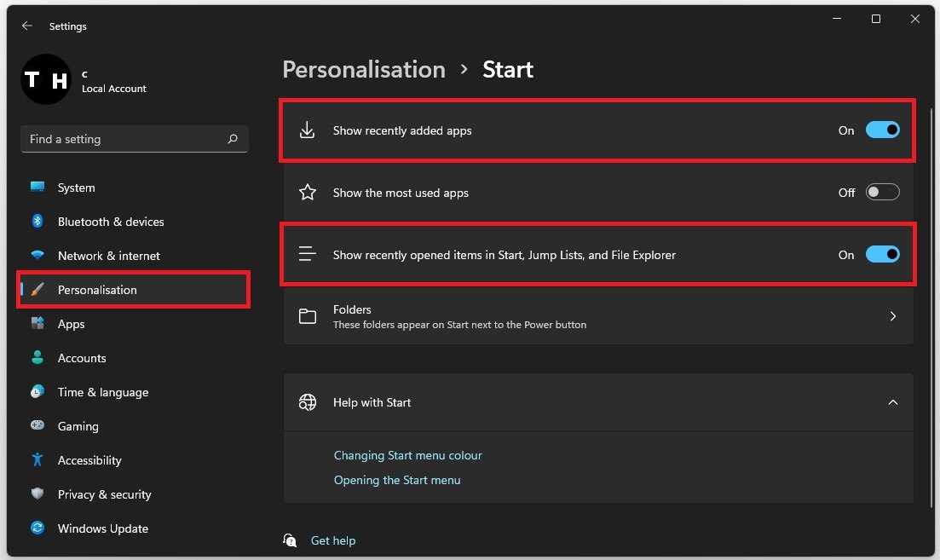
Task: Click the Gaming controller icon
Action: pos(37,426)
